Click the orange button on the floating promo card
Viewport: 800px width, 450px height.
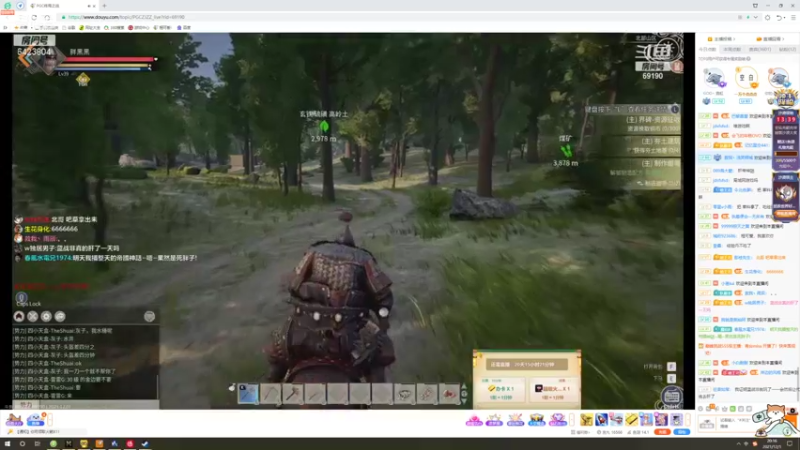786,214
